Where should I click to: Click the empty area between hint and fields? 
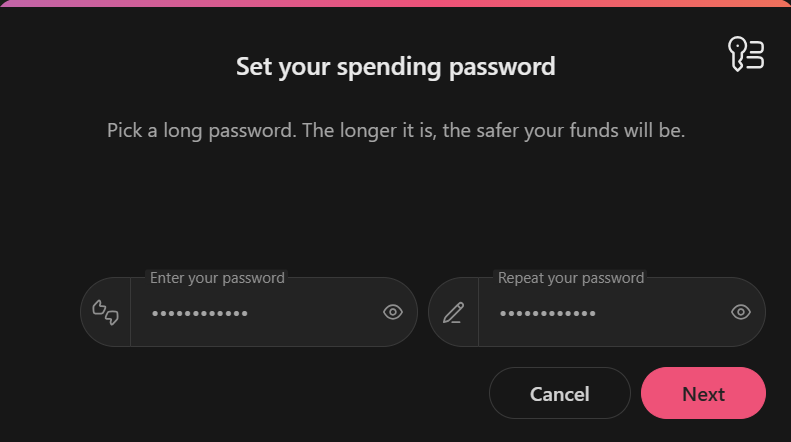pos(395,205)
